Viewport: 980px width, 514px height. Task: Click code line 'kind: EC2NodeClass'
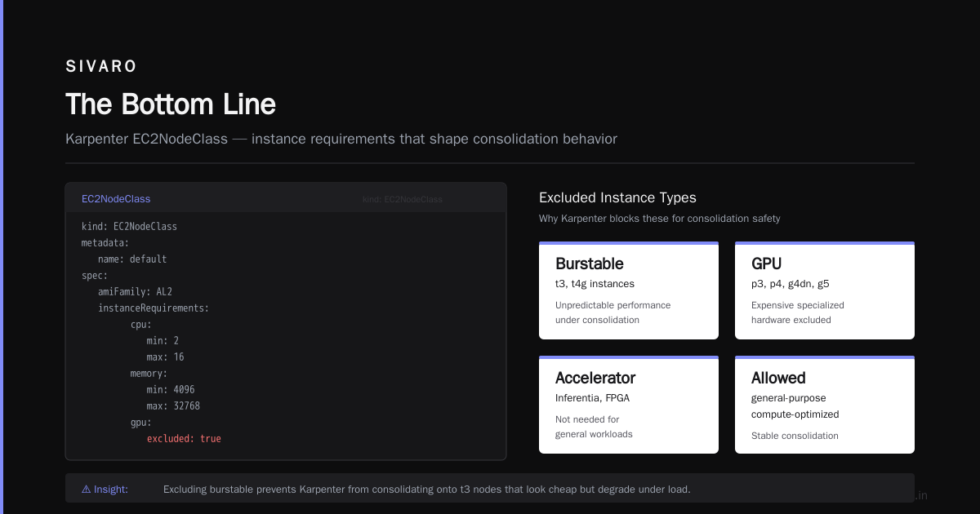pos(129,226)
